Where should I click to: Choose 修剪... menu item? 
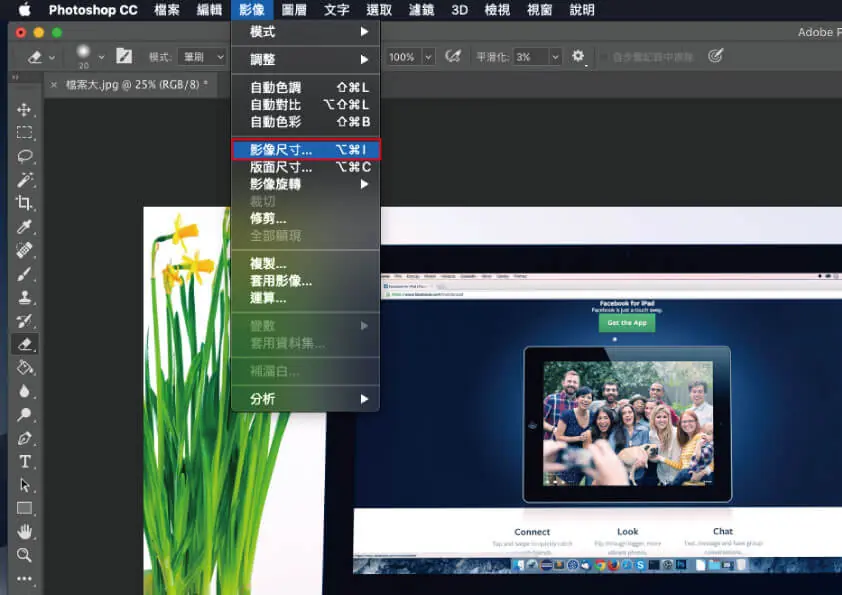tap(306, 219)
